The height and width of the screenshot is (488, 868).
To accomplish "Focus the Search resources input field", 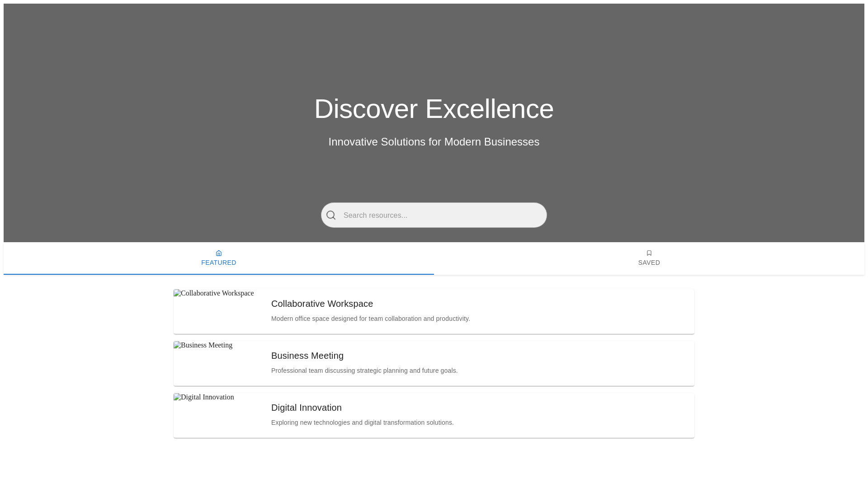I will (434, 215).
